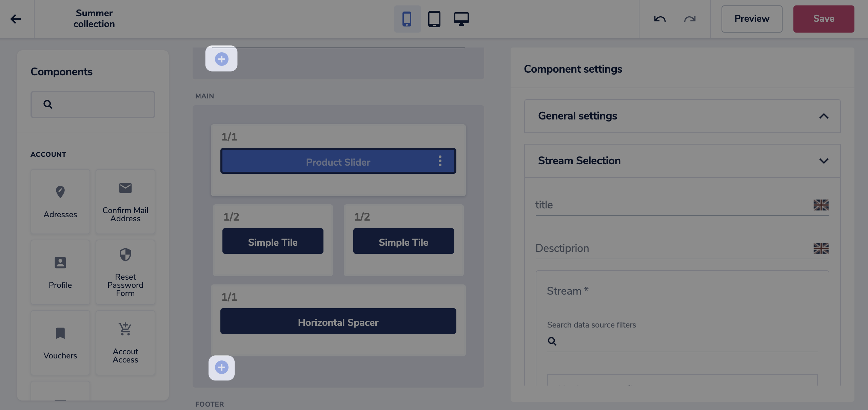
Task: Select the left Simple Tile block
Action: pyautogui.click(x=273, y=241)
